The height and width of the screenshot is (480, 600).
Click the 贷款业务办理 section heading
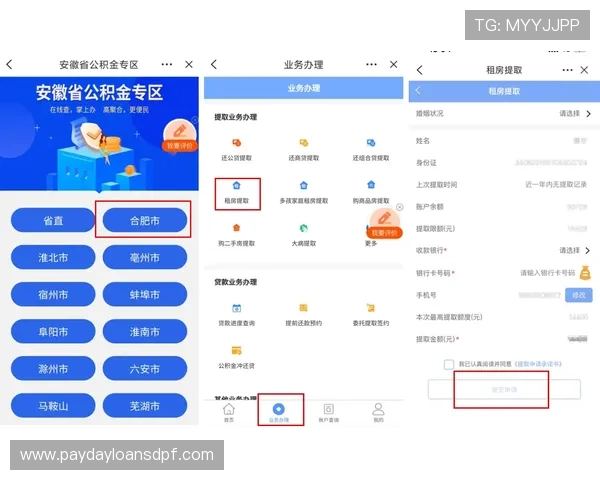[235, 282]
